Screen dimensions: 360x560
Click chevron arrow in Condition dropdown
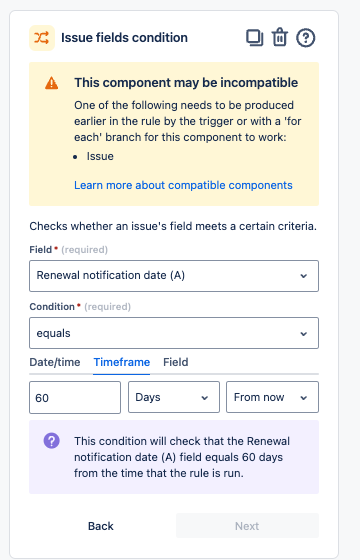pyautogui.click(x=304, y=334)
